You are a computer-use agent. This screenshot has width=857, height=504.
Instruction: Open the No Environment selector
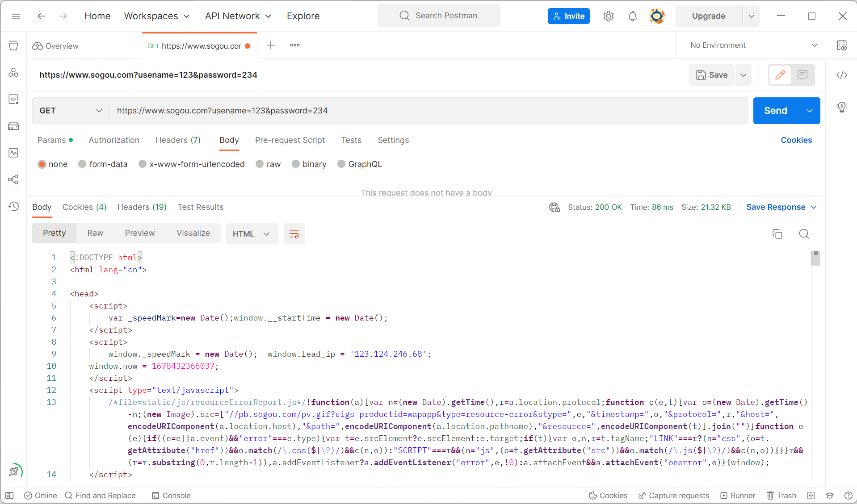pyautogui.click(x=754, y=45)
